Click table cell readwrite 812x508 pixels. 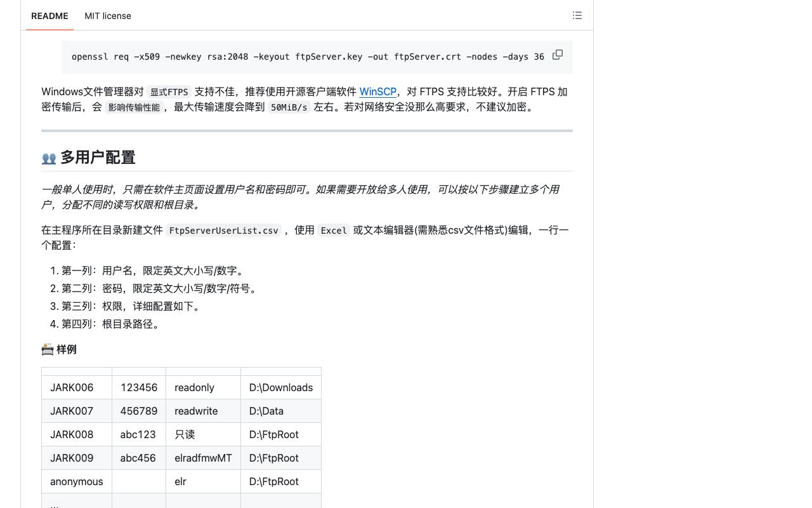click(203, 411)
